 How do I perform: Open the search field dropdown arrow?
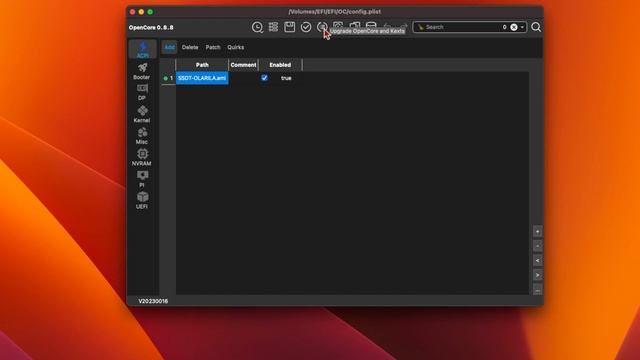point(522,27)
